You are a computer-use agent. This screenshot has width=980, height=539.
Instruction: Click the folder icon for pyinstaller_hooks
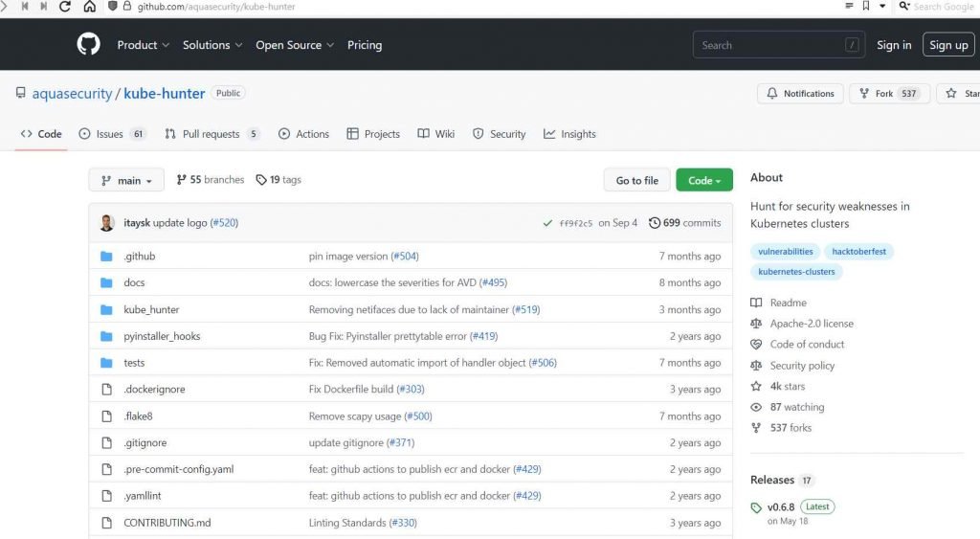pyautogui.click(x=106, y=336)
